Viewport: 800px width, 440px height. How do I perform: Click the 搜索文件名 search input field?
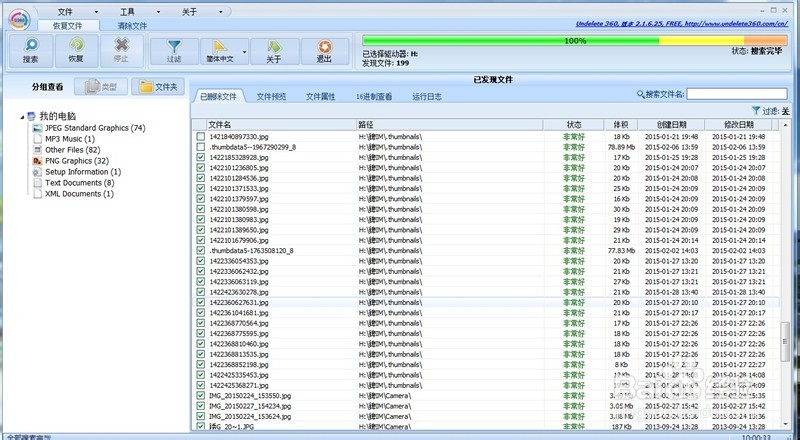click(737, 94)
